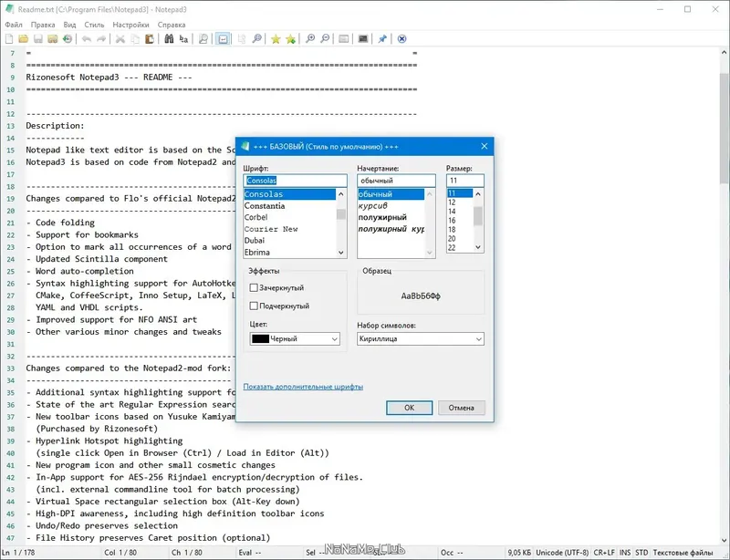Click the Copy icon in toolbar
This screenshot has width=730, height=560.
pos(135,39)
